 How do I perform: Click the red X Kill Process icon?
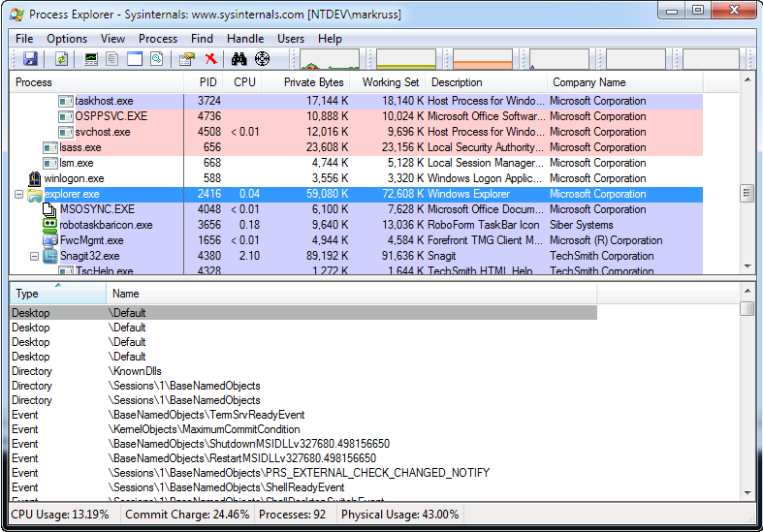coord(210,59)
